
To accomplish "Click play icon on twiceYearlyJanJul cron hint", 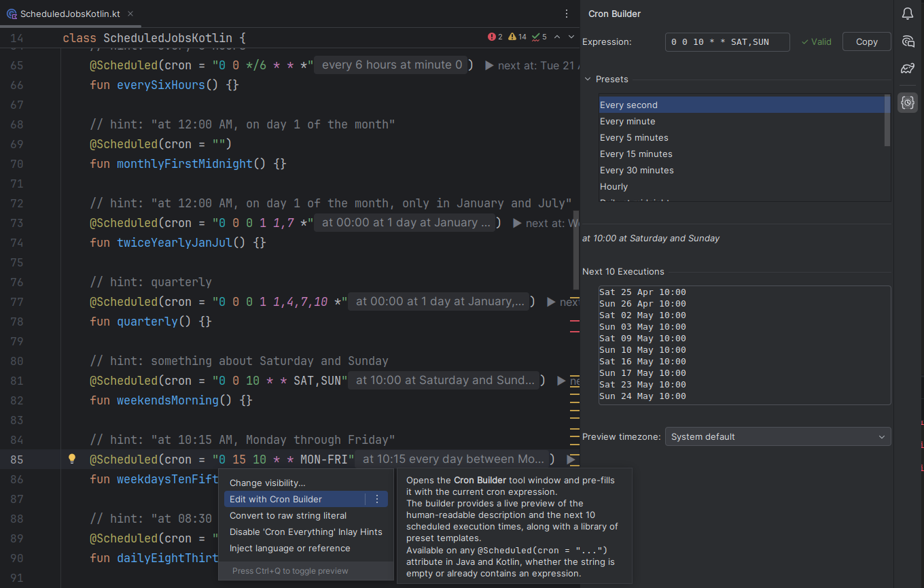I will (517, 223).
